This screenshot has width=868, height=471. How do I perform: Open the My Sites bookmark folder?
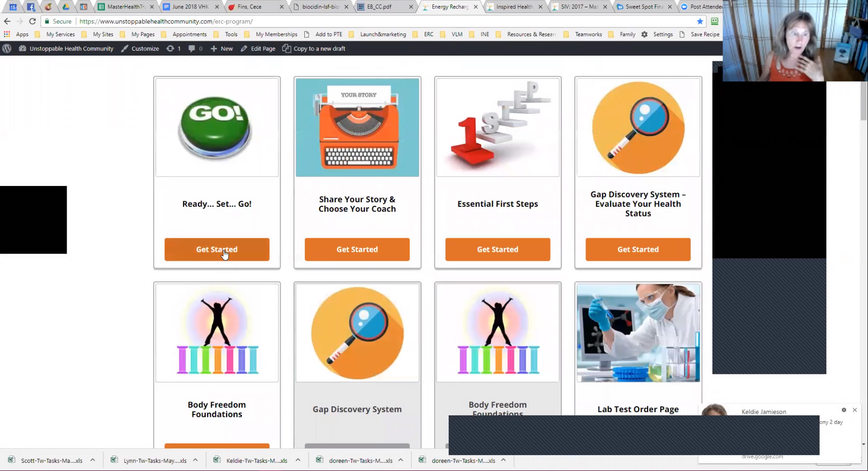(x=97, y=34)
